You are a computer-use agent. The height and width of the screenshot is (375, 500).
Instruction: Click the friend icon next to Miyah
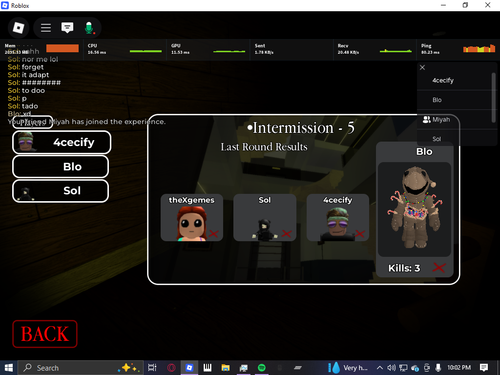(x=426, y=119)
